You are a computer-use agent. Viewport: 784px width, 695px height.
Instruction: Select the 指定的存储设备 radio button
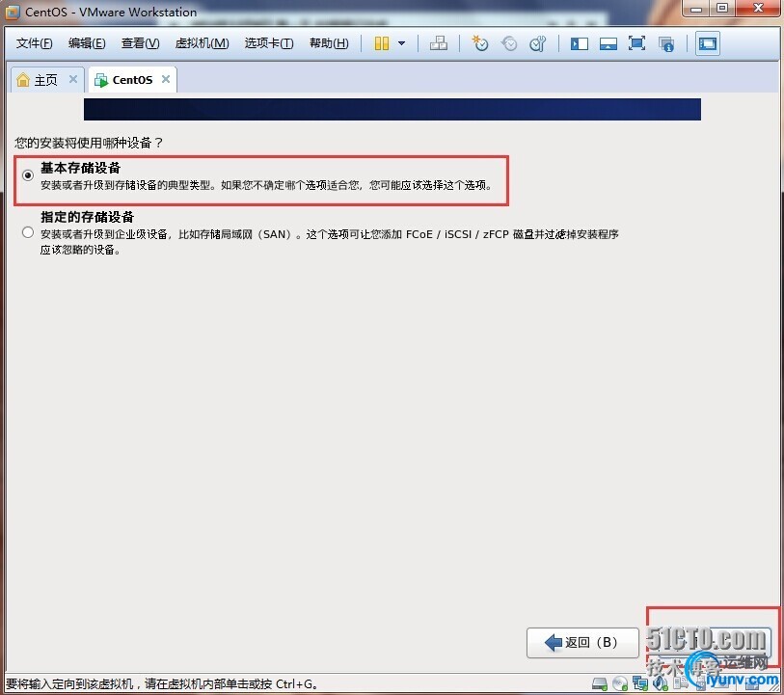(28, 232)
